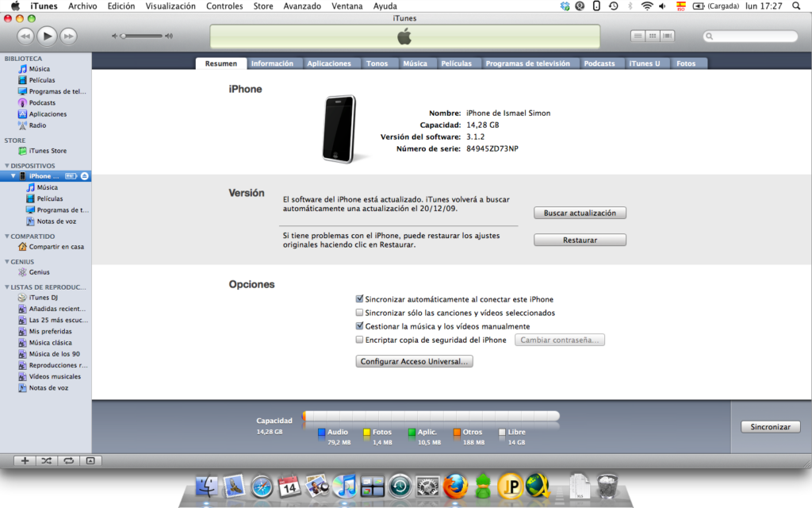The image size is (812, 508).
Task: Switch to Cover Flow view mode
Action: 667,36
